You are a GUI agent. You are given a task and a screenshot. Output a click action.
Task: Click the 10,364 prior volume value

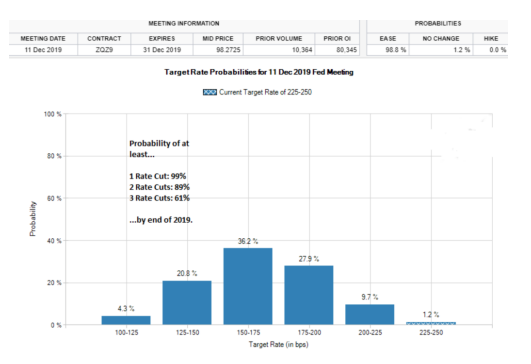pos(302,50)
